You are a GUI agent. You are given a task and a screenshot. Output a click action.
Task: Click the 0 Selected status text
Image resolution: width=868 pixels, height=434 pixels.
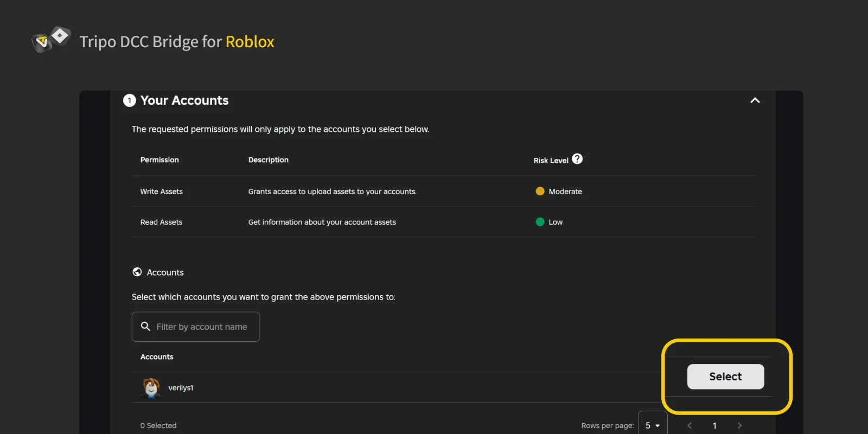pos(158,426)
